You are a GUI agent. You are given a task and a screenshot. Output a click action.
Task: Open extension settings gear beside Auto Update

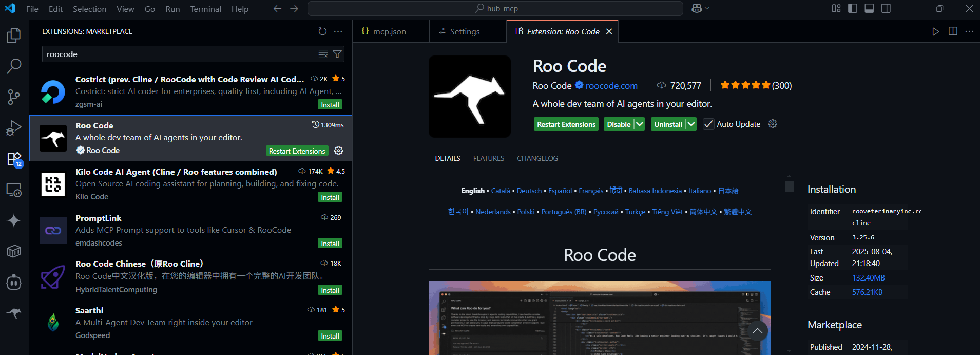[773, 124]
